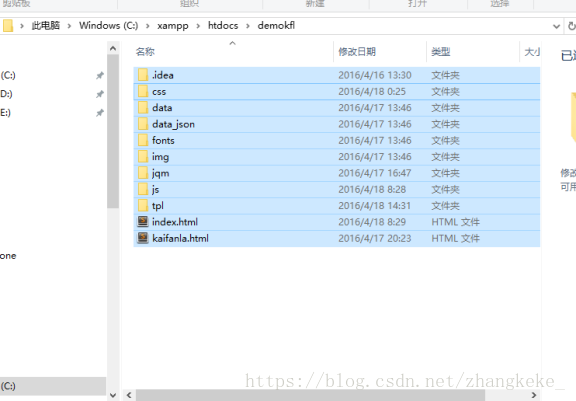Select the kaifanla.html file name
The height and width of the screenshot is (401, 576).
click(x=180, y=238)
